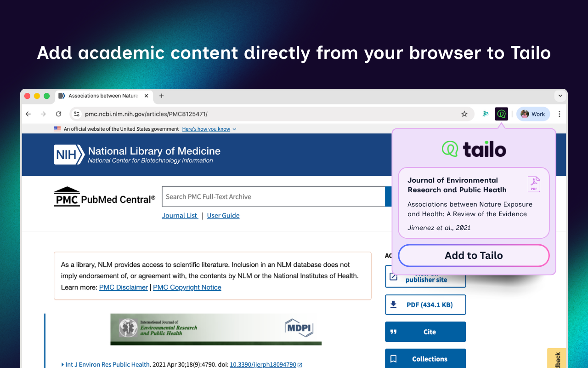Viewport: 588px width, 368px height.
Task: Click the PDF file icon in Tailo popup
Action: coord(534,184)
